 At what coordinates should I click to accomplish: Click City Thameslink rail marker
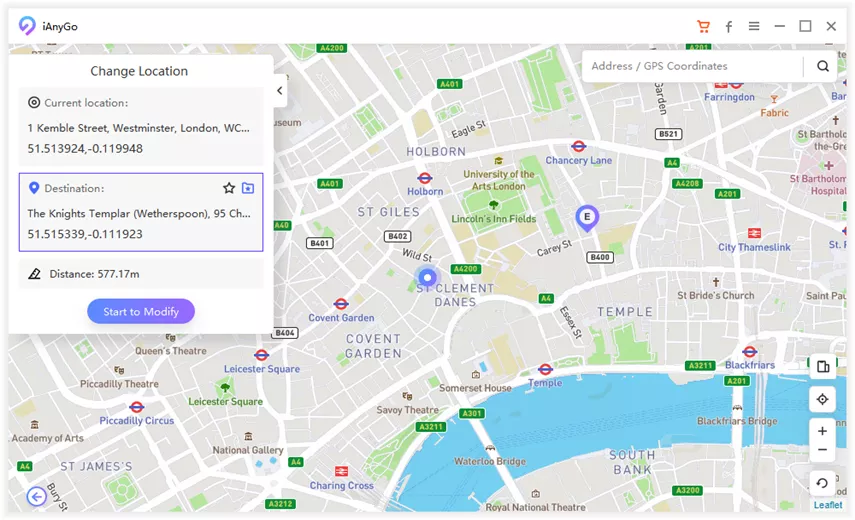tap(755, 233)
